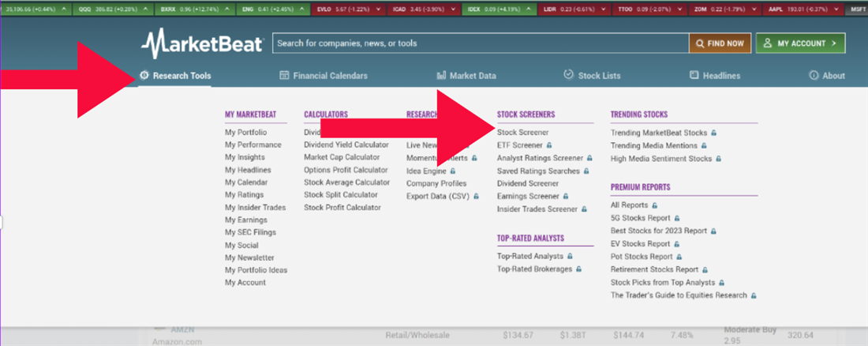Click the bar chart icon for Market Data
The height and width of the screenshot is (346, 868).
click(x=441, y=76)
